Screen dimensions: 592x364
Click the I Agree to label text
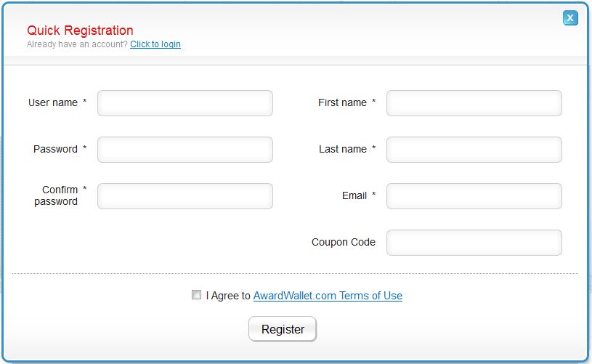(x=228, y=296)
